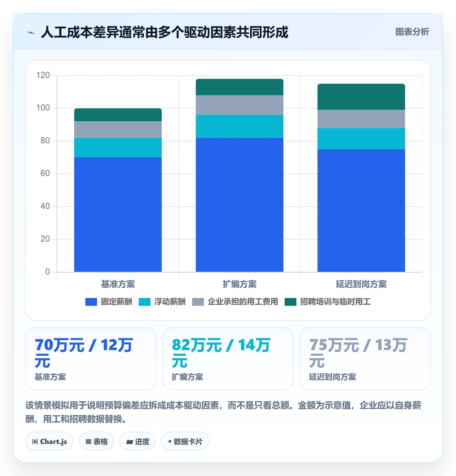Toggle 招聘培训与临时用工 legend color swatch
Image resolution: width=456 pixels, height=476 pixels.
click(x=291, y=302)
